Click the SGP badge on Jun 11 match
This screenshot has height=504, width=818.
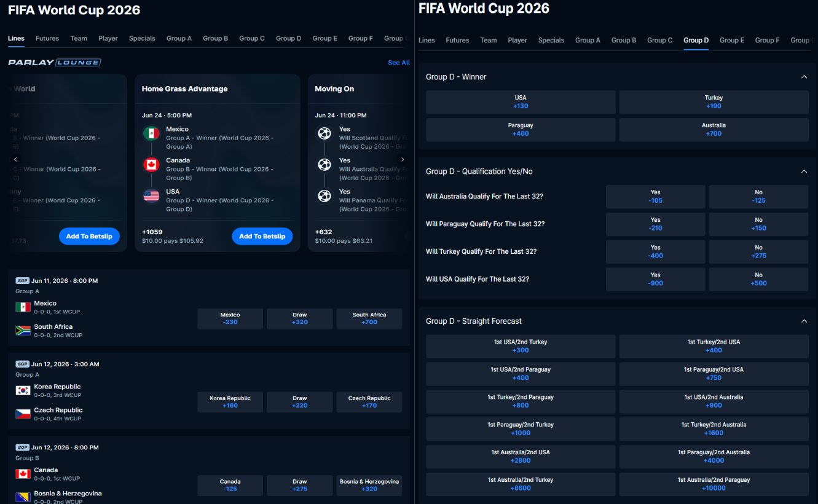tap(22, 281)
